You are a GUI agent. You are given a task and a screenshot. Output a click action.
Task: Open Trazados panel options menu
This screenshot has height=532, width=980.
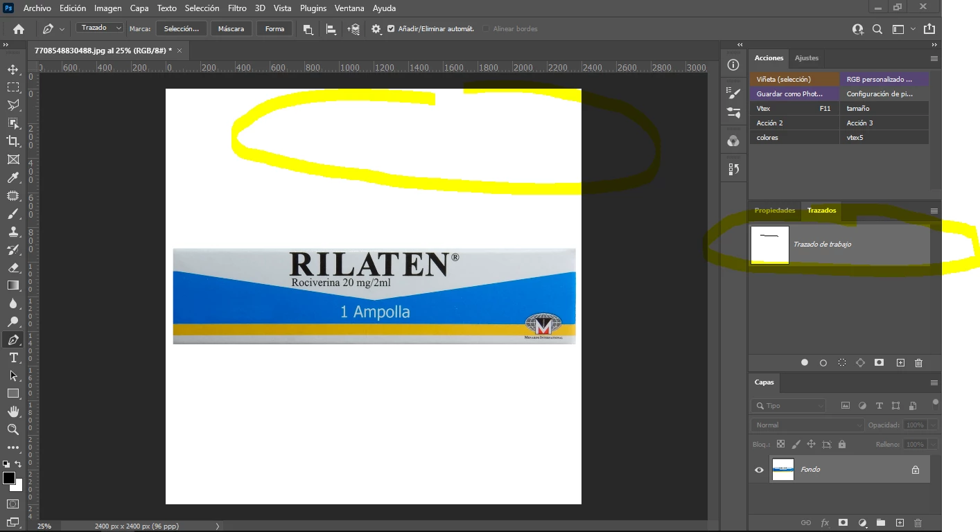[934, 211]
